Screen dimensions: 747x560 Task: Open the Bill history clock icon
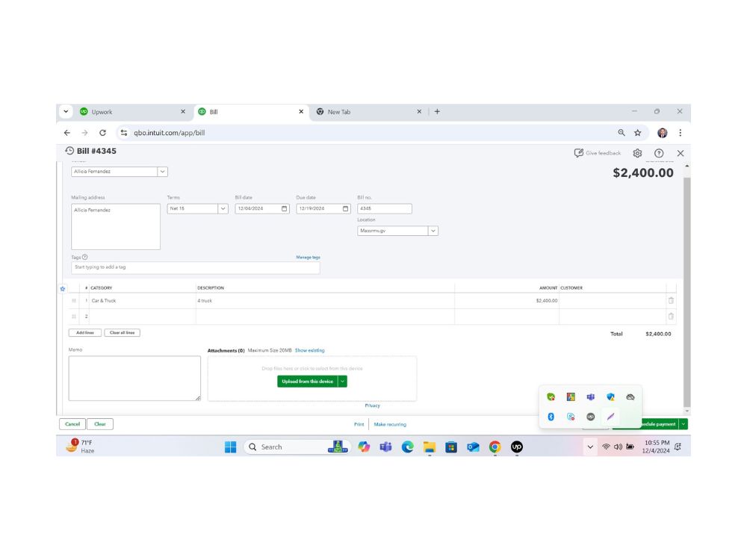coord(69,151)
